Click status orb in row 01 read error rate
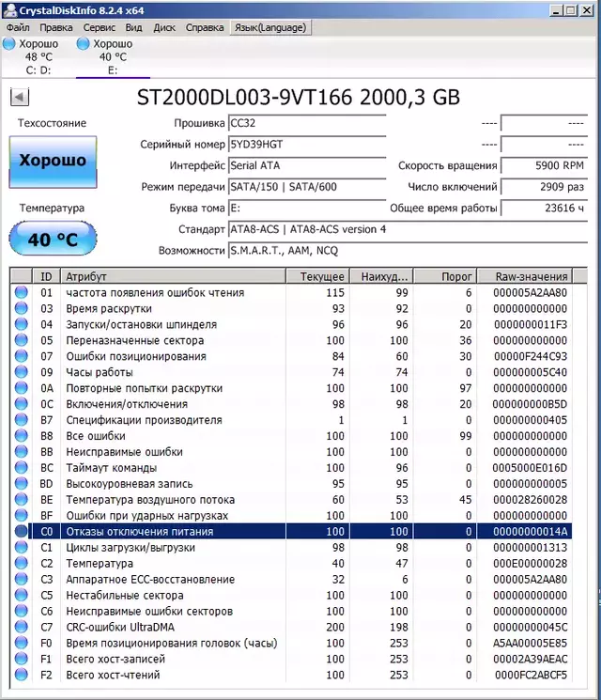The width and height of the screenshot is (601, 700). point(21,292)
